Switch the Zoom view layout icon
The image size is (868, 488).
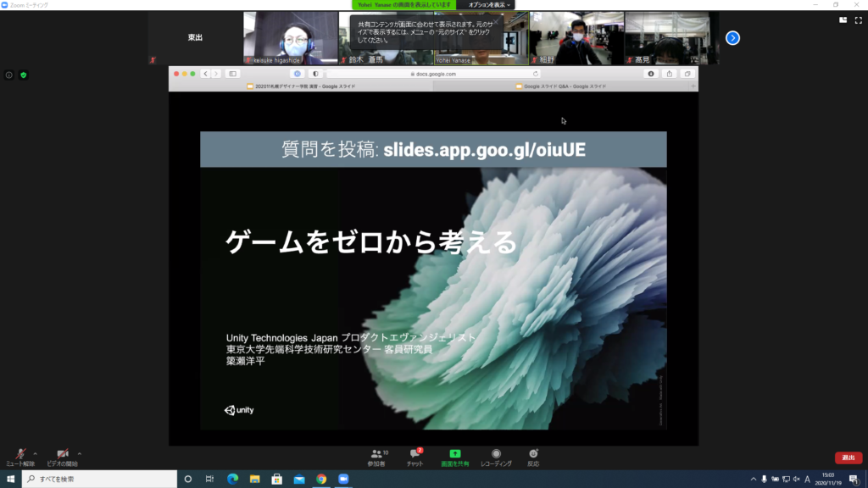tap(843, 20)
